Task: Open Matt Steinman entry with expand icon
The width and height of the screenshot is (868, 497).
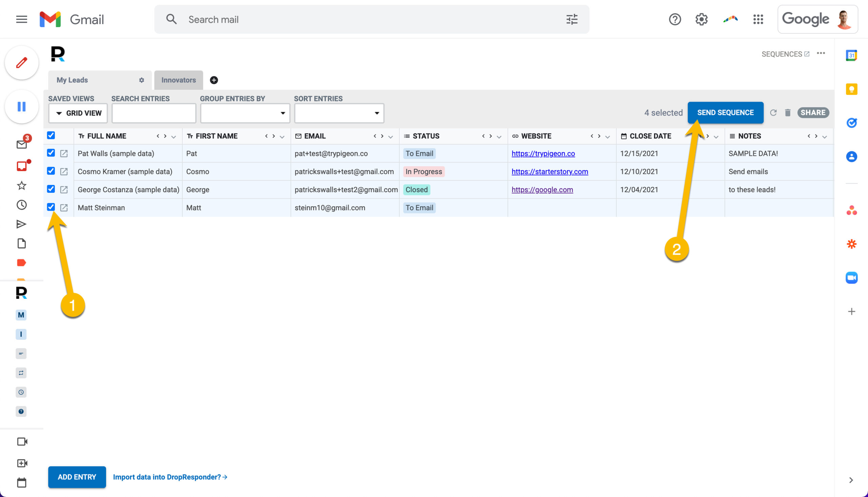Action: coord(64,208)
